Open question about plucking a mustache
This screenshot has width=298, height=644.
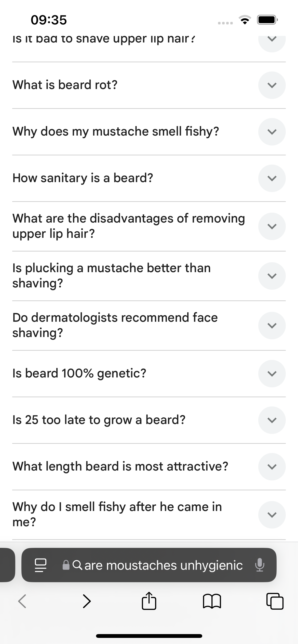(x=112, y=276)
